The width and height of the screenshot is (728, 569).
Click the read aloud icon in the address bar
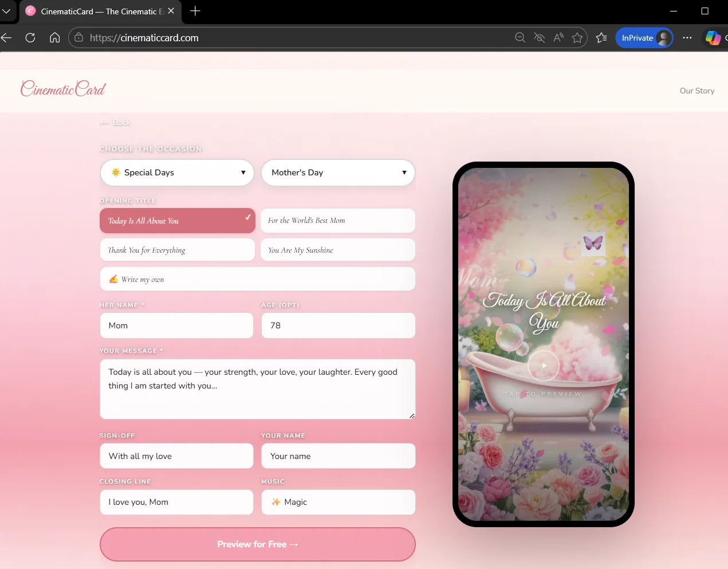pos(558,37)
